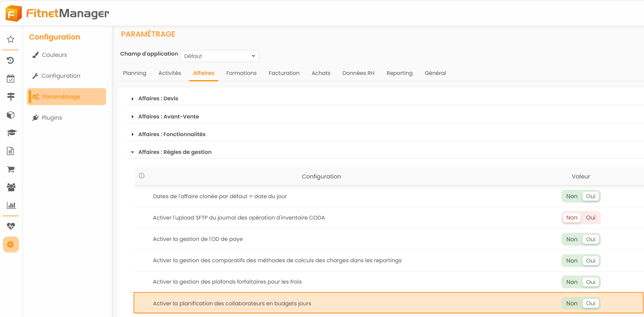This screenshot has height=317, width=644.
Task: Expand the Affaires : Devis section
Action: point(158,99)
